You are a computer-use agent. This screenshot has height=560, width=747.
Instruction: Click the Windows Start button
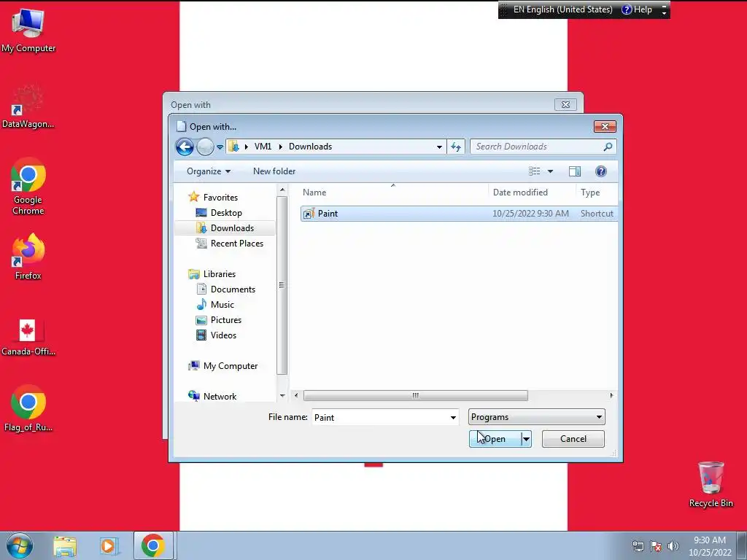click(x=20, y=545)
